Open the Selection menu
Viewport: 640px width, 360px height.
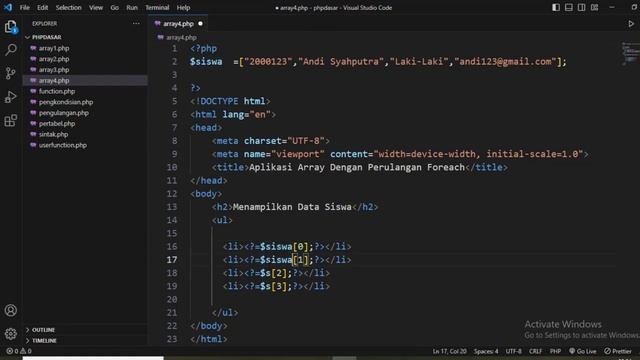click(69, 7)
